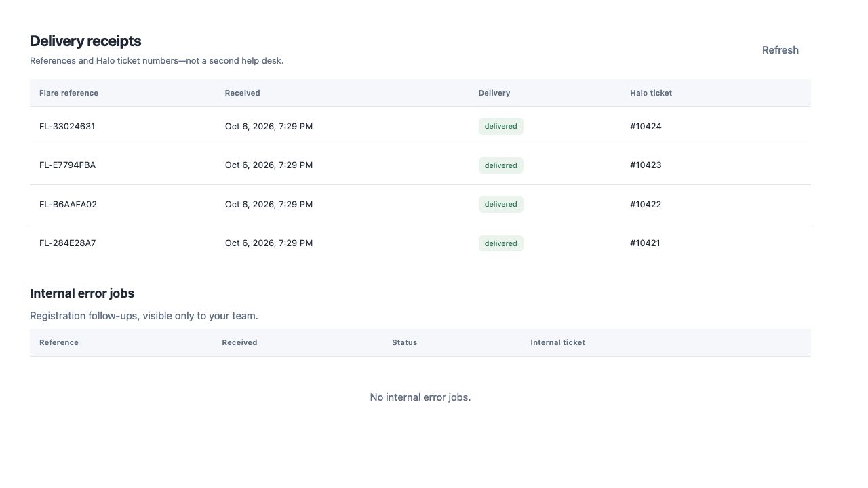Viewport: 868px width, 488px height.
Task: Click Reference header in Internal error jobs
Action: click(x=59, y=343)
